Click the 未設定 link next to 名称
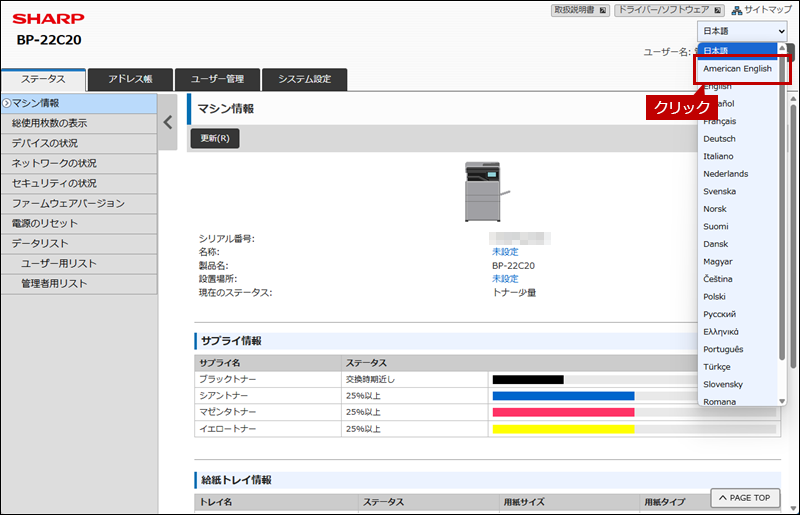The width and height of the screenshot is (800, 515). 505,252
